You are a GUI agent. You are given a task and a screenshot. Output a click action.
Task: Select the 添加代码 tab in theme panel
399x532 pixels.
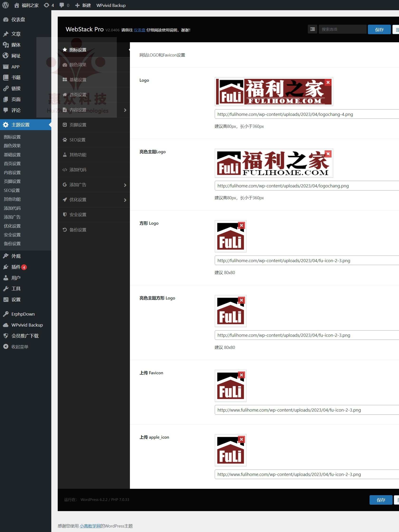point(94,170)
